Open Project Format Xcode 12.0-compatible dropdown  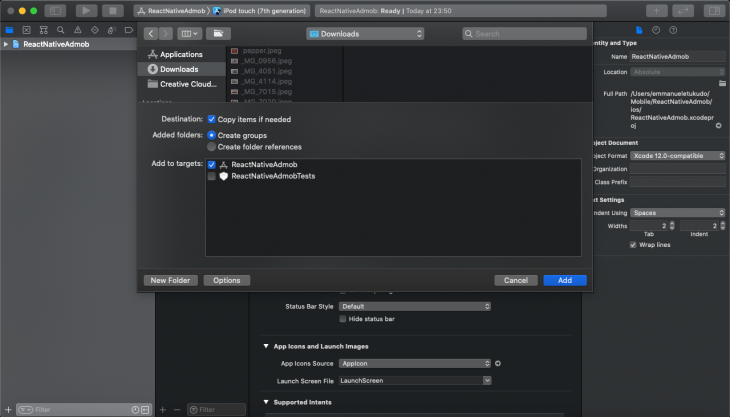(x=678, y=156)
